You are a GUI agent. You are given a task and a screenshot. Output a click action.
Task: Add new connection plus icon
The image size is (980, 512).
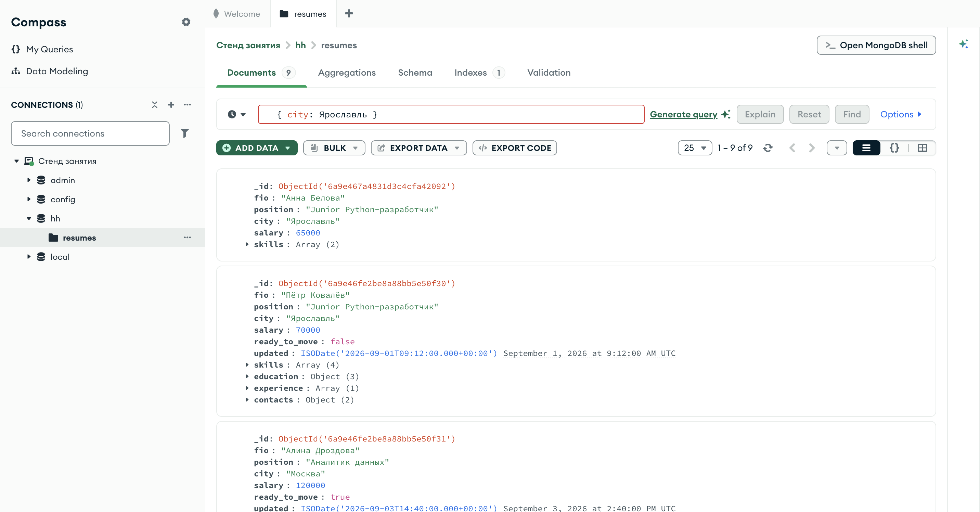click(x=171, y=105)
